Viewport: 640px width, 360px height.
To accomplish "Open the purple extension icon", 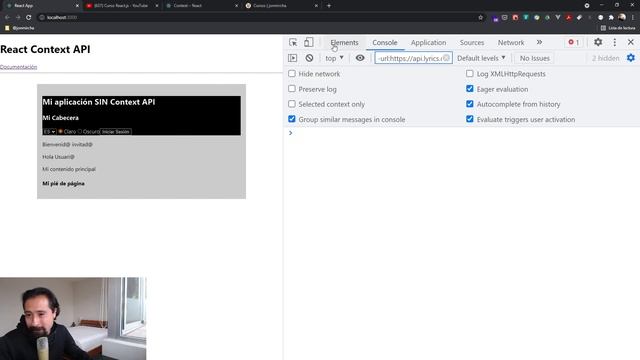I will (496, 18).
